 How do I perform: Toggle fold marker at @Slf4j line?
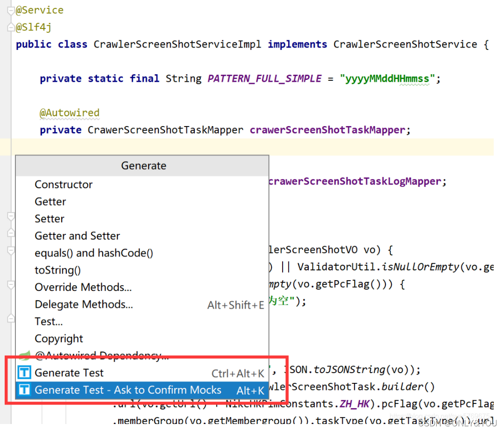click(x=11, y=28)
